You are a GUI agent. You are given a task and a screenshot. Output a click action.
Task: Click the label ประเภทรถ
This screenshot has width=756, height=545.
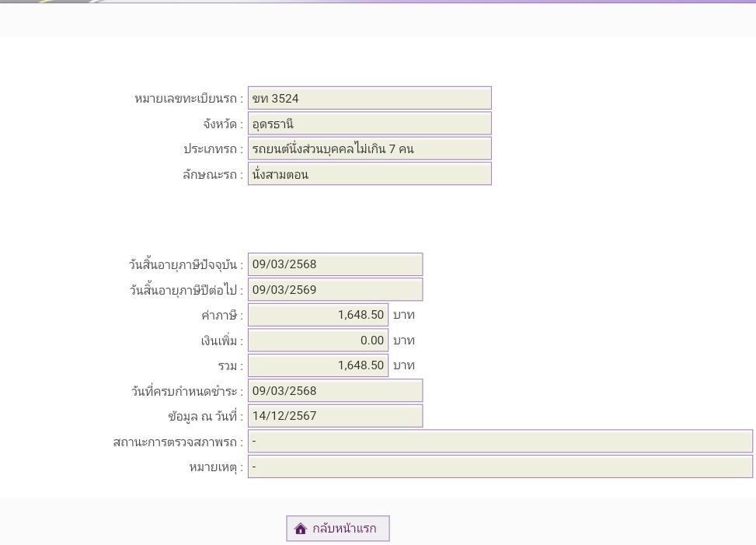pyautogui.click(x=213, y=149)
